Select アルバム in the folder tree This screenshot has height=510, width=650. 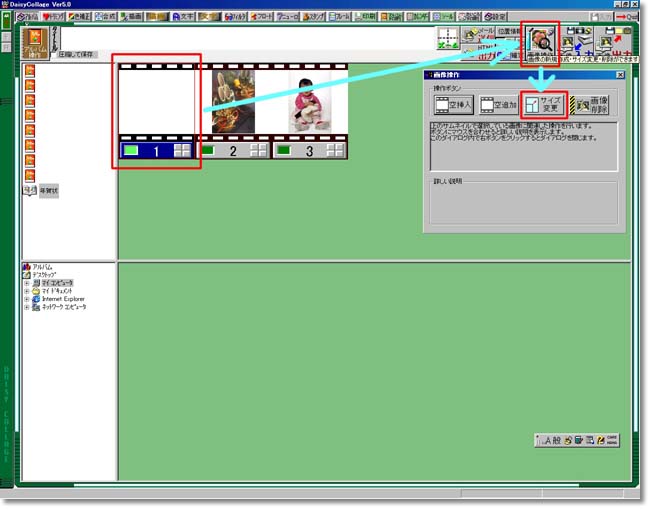pyautogui.click(x=42, y=267)
